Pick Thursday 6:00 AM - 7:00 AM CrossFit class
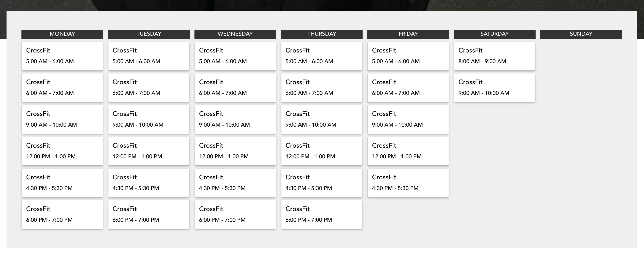644x257 pixels. 322,88
